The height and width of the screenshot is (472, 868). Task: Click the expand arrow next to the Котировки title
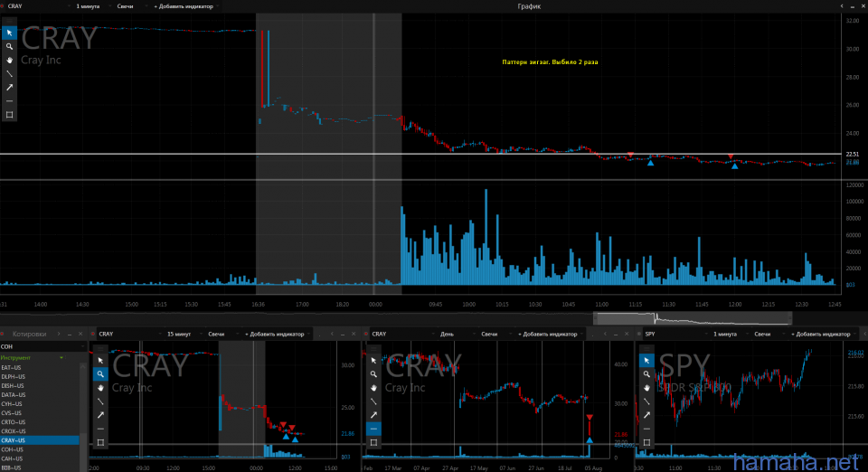coord(59,334)
